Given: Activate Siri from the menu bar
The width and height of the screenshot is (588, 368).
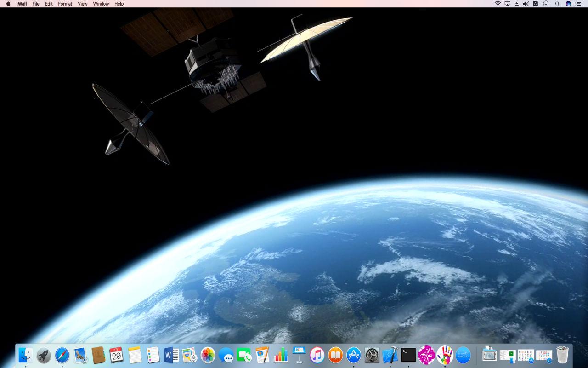Looking at the screenshot, I should click(x=568, y=4).
